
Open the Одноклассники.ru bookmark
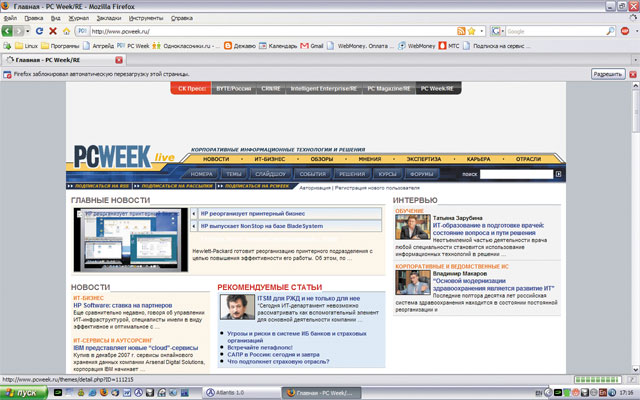tap(186, 46)
